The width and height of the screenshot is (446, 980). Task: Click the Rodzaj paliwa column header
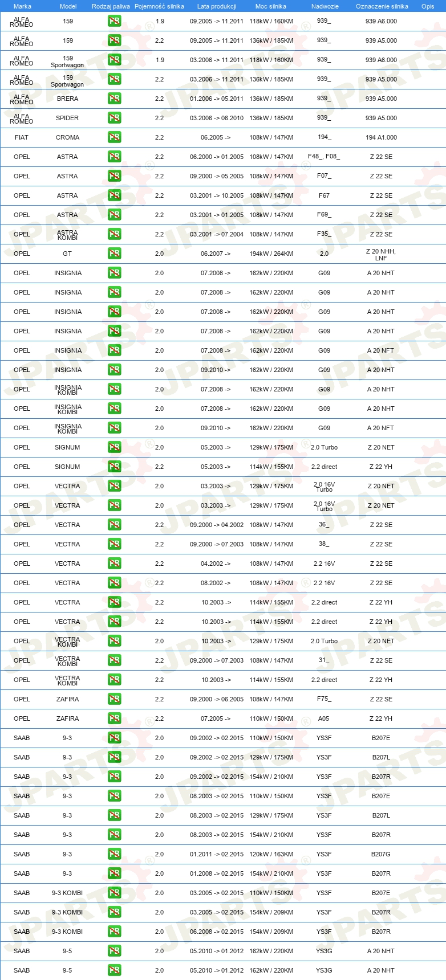click(x=111, y=6)
